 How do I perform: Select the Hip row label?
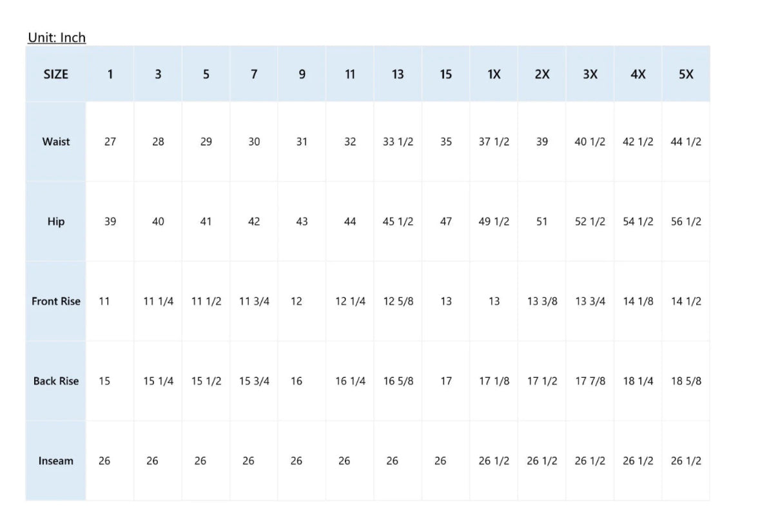coord(55,222)
